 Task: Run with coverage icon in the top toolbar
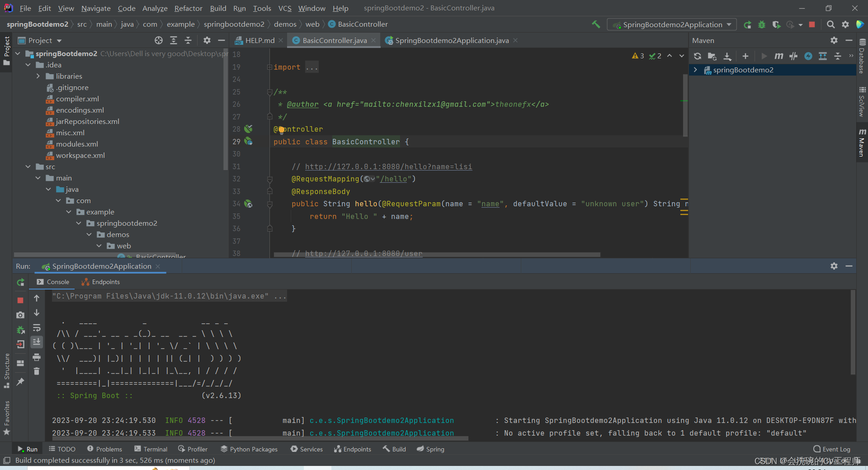coord(776,24)
